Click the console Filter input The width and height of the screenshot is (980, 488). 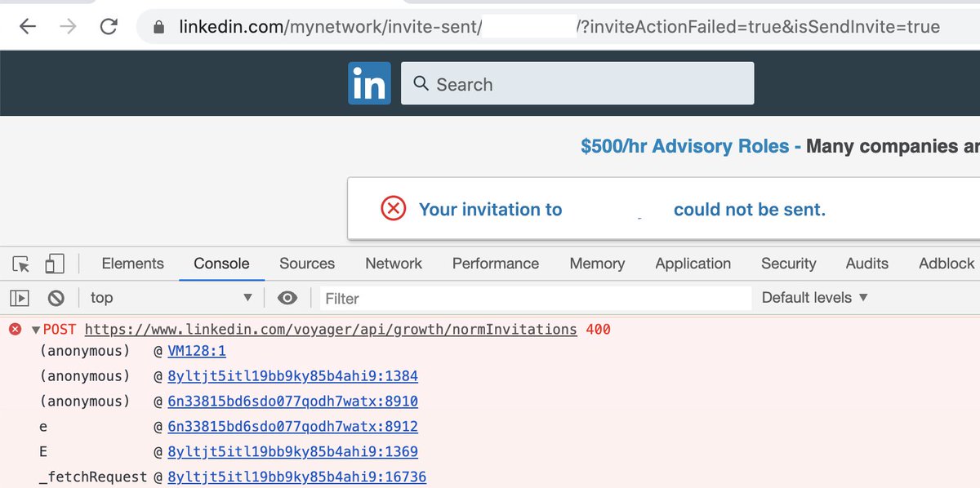click(535, 299)
